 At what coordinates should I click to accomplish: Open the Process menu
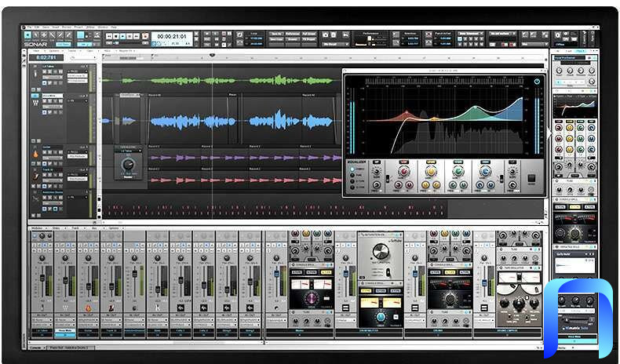[67, 27]
